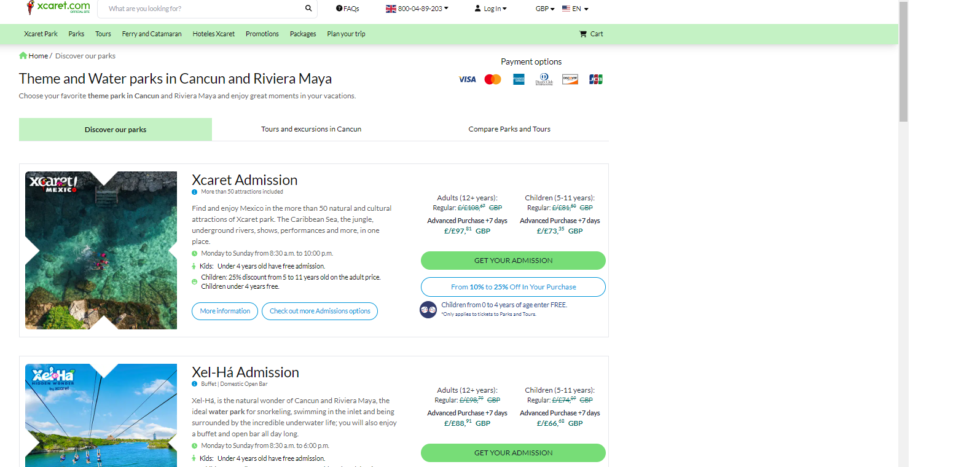980x467 pixels.
Task: Click the American Express payment logo
Action: (519, 79)
